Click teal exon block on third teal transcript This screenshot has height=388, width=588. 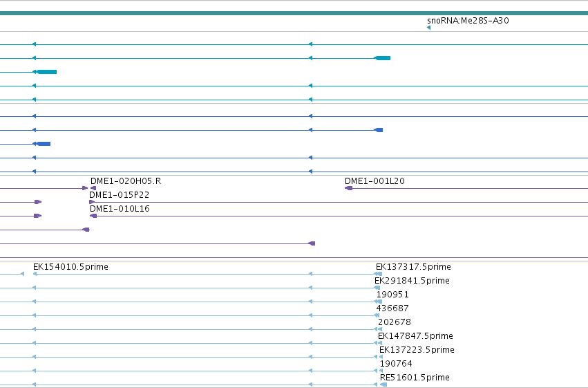click(x=47, y=72)
